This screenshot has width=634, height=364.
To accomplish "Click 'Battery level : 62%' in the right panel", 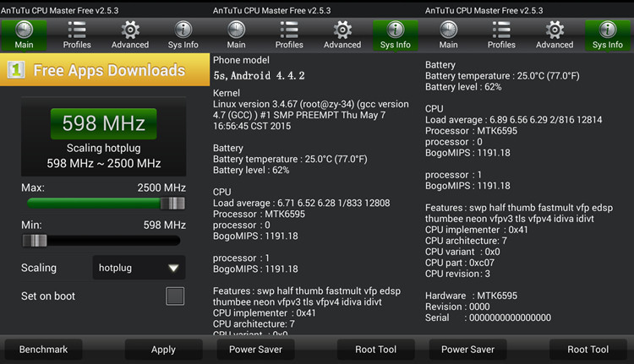I will coord(463,87).
